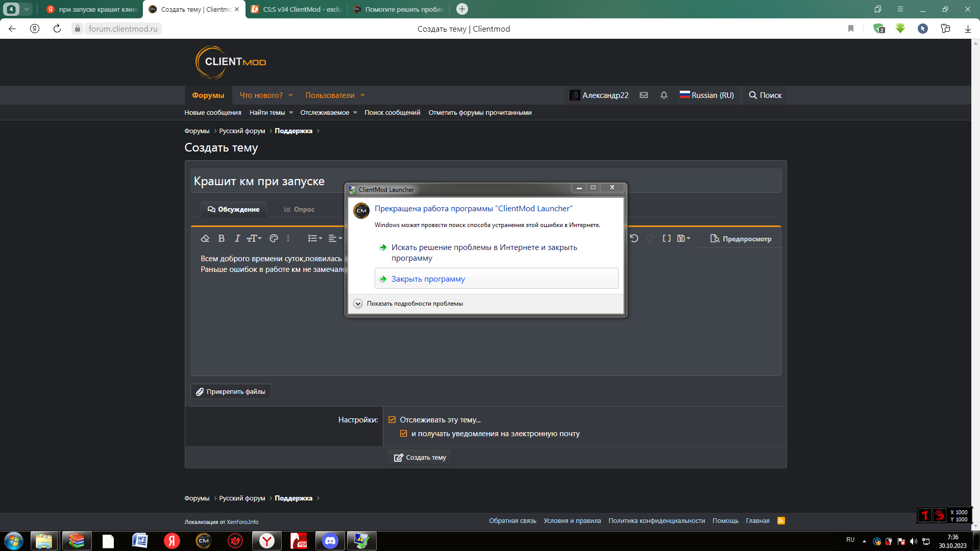This screenshot has height=551, width=980.
Task: Open more formatting options (three dots)
Action: tap(288, 238)
